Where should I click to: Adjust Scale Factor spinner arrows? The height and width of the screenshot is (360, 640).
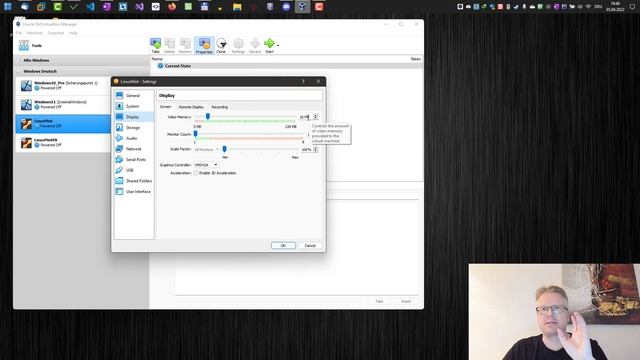(x=316, y=150)
